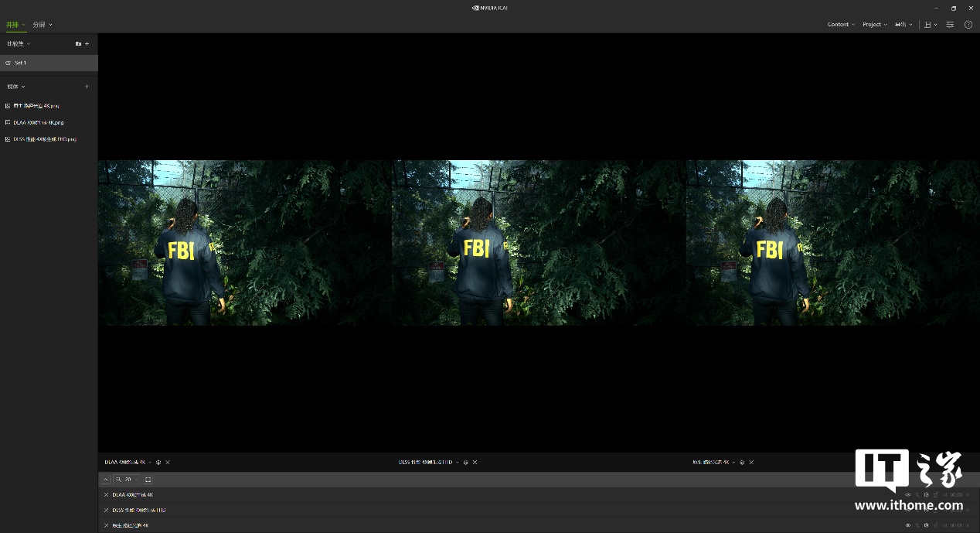Expand the Project dropdown menu
Screen dimensions: 980x533
874,25
